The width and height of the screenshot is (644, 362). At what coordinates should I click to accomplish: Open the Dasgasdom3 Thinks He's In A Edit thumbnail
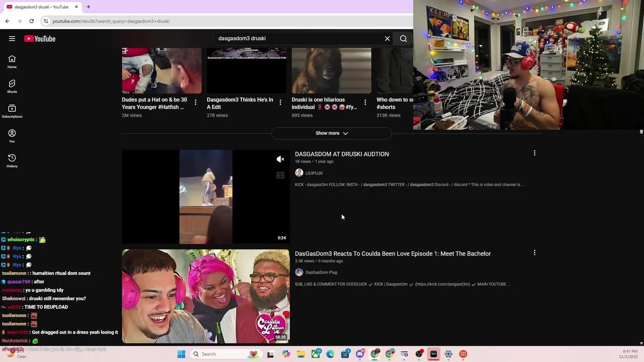coord(247,71)
